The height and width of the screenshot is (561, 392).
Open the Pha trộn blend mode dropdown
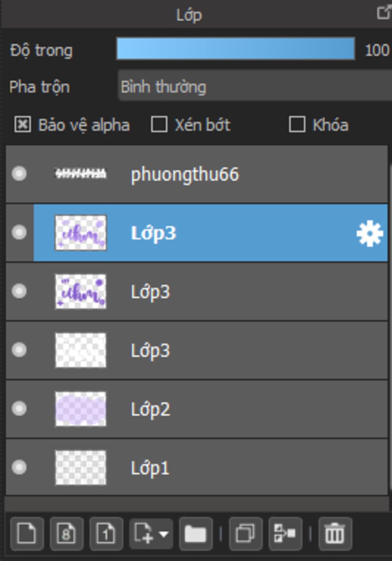[x=255, y=87]
